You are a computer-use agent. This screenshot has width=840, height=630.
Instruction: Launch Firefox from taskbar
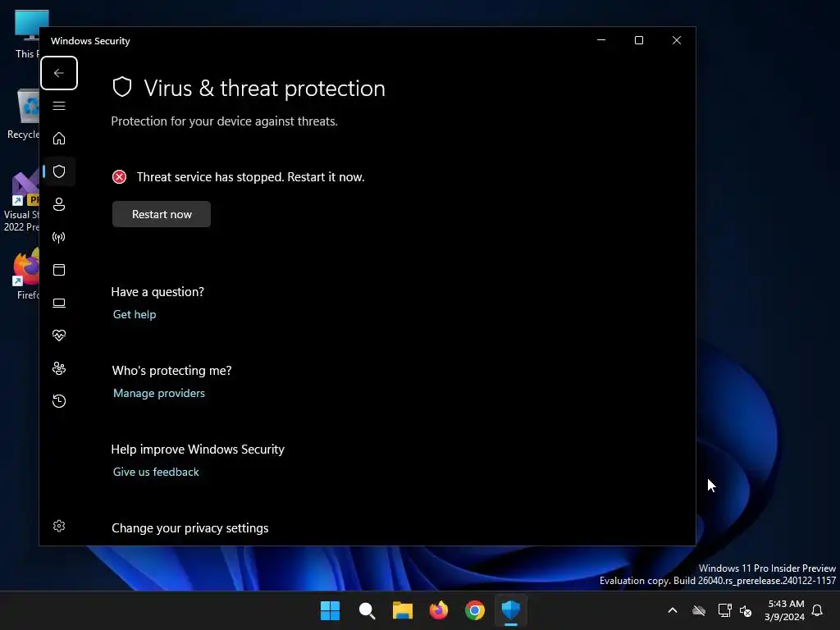coord(439,610)
